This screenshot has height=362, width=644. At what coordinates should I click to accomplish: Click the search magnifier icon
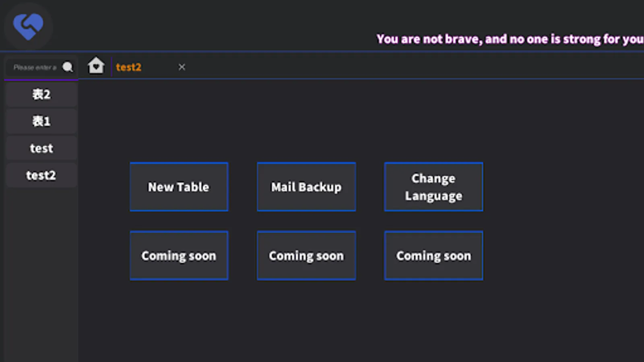68,67
